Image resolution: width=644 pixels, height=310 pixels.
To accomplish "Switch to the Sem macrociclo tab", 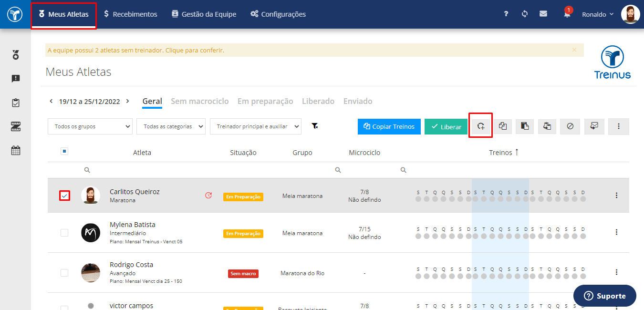I will click(x=200, y=101).
